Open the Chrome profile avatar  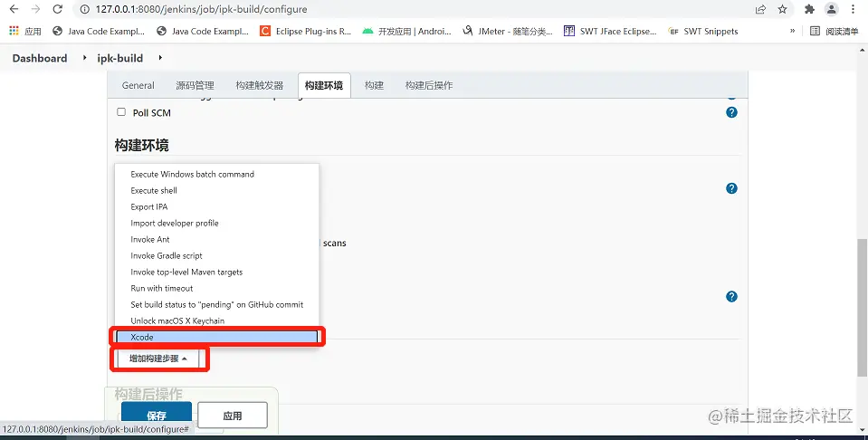coord(832,9)
